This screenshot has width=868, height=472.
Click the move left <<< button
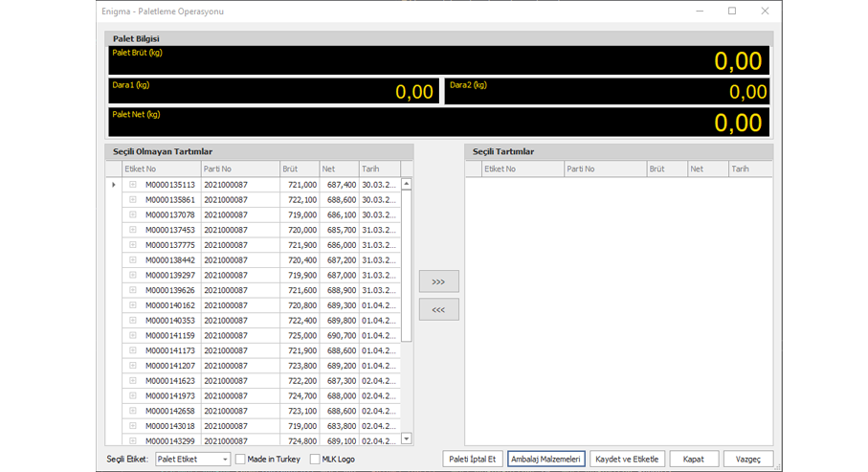(438, 309)
